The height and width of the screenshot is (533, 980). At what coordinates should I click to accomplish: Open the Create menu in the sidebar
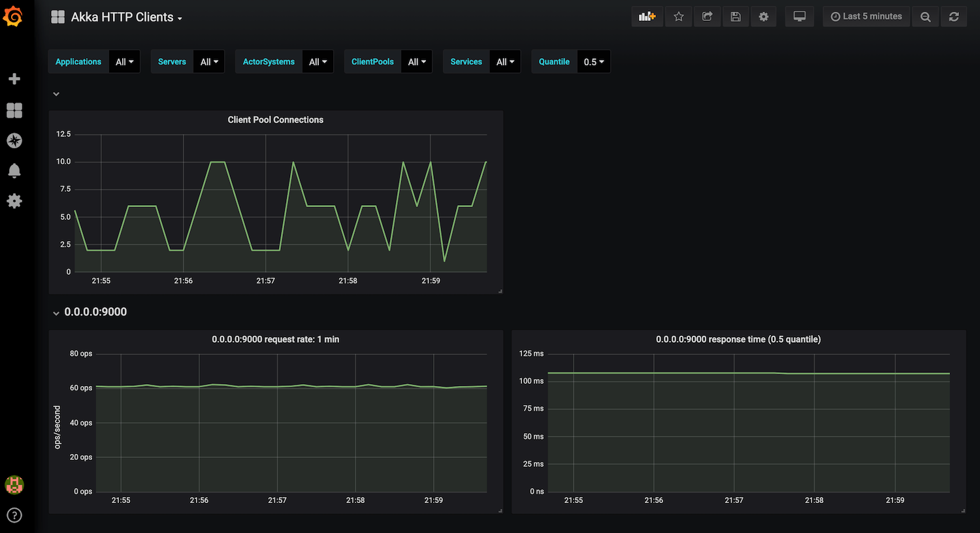[14, 78]
